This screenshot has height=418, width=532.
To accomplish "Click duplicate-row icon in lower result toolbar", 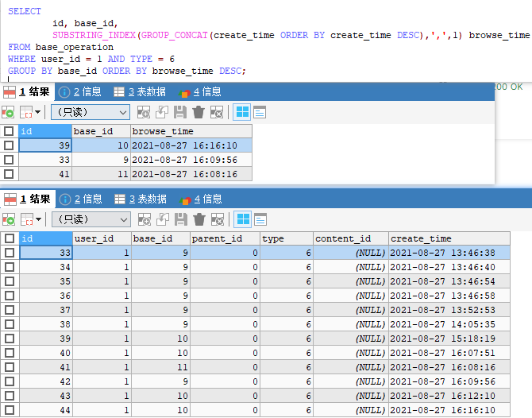I will 163,219.
